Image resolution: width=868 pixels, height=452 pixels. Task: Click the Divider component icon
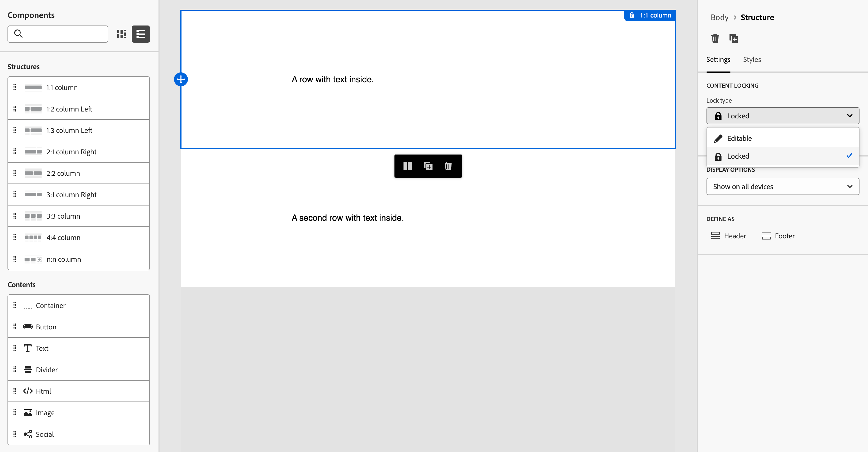point(28,370)
